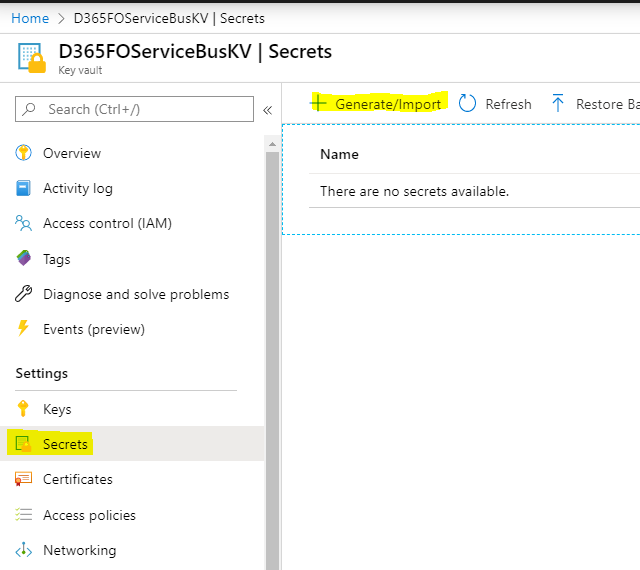The image size is (640, 570).
Task: Open Diagnose and solve problems
Action: (136, 294)
